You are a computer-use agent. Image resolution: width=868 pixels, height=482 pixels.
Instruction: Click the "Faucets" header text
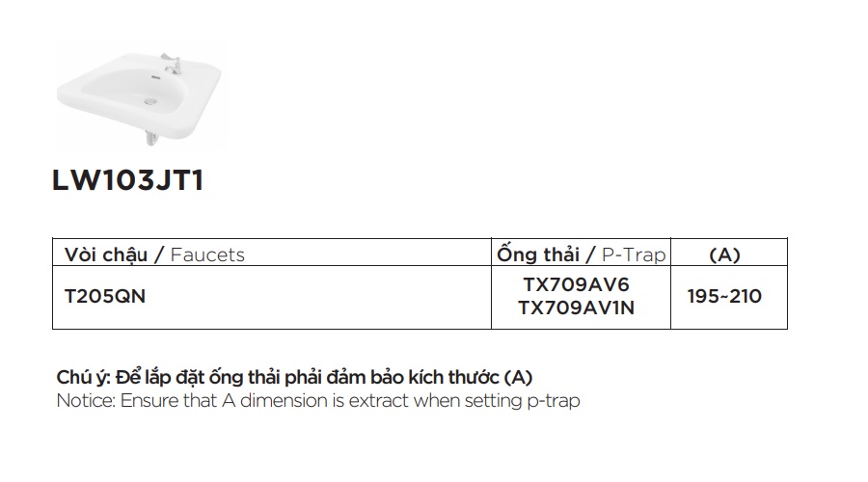click(206, 254)
